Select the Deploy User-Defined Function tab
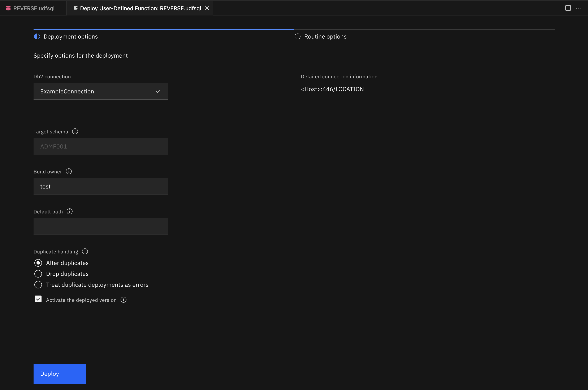The width and height of the screenshot is (588, 390). [140, 8]
